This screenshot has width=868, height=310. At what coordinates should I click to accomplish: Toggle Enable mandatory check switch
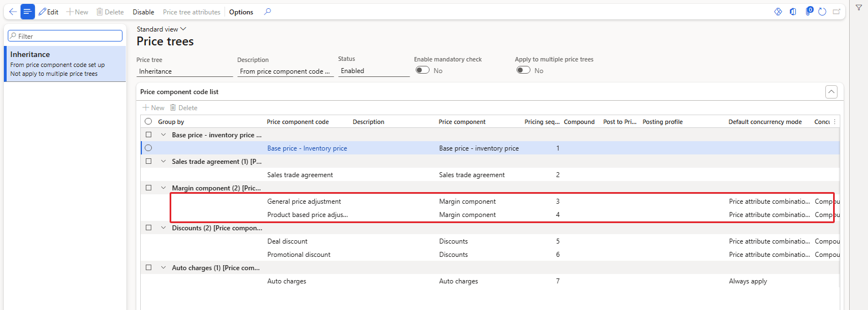[x=422, y=70]
